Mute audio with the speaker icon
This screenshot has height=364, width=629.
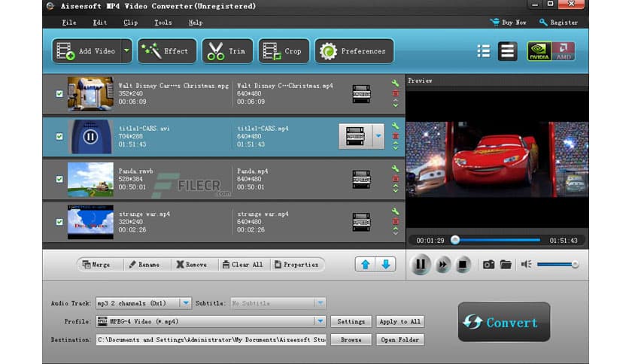pyautogui.click(x=526, y=264)
